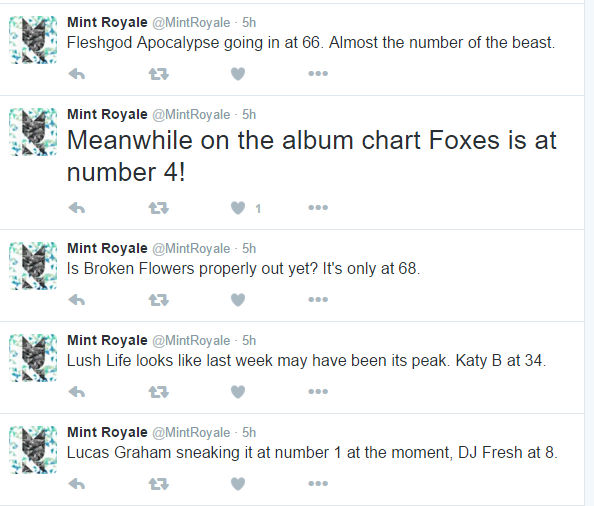
Task: Open more options on Fleshgod Apocalypse tweet
Action: click(318, 73)
